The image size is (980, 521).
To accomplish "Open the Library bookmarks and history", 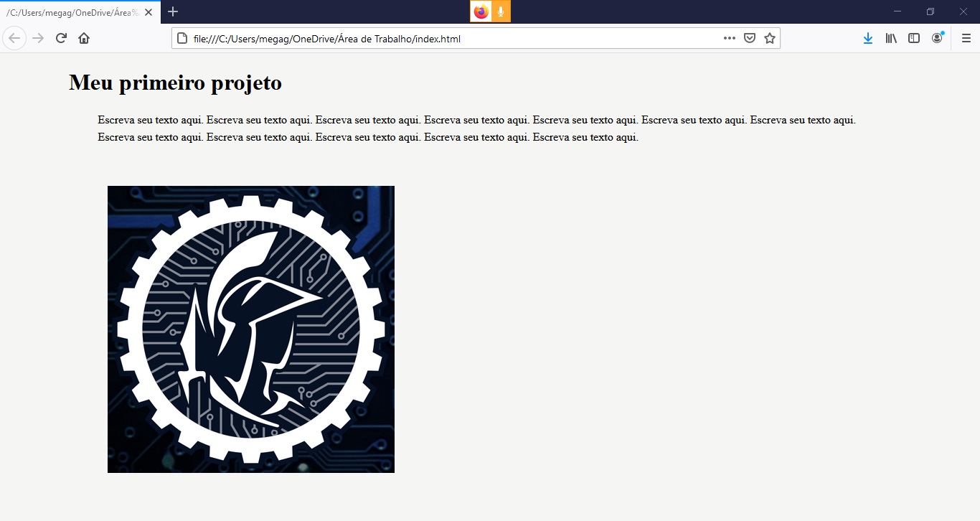I will 891,38.
